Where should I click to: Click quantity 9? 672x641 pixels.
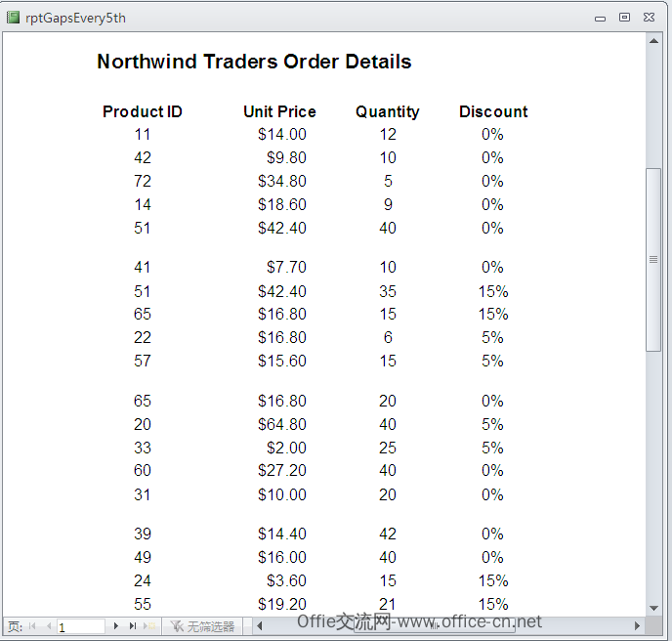tap(388, 204)
